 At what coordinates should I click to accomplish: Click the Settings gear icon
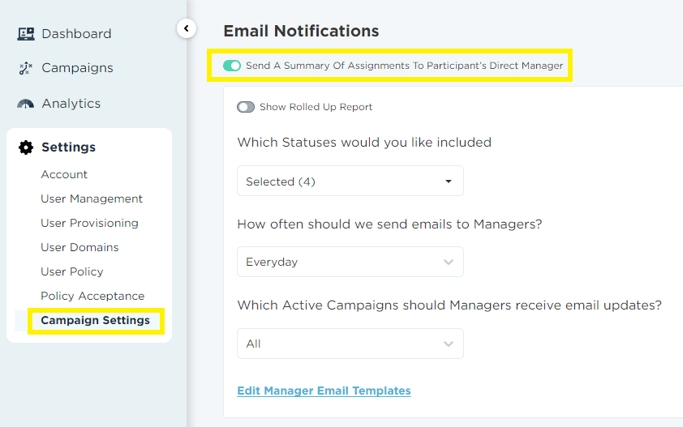(26, 147)
